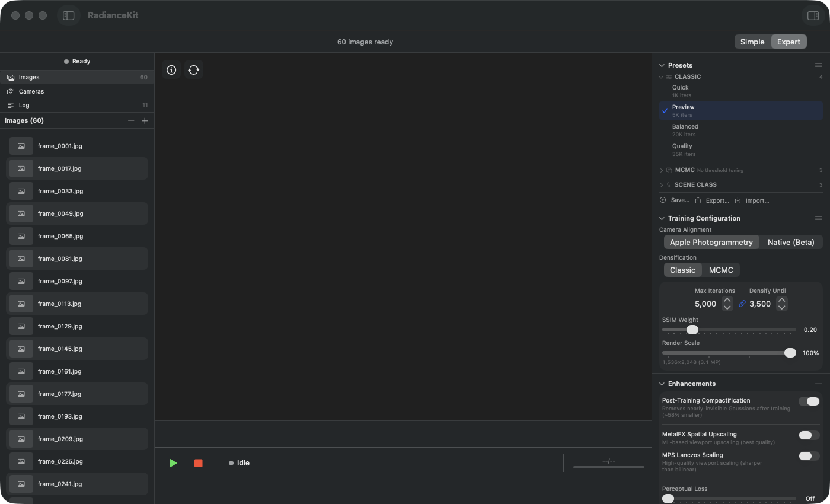The width and height of the screenshot is (830, 504).
Task: Open Presets section options menu icon
Action: click(x=819, y=65)
